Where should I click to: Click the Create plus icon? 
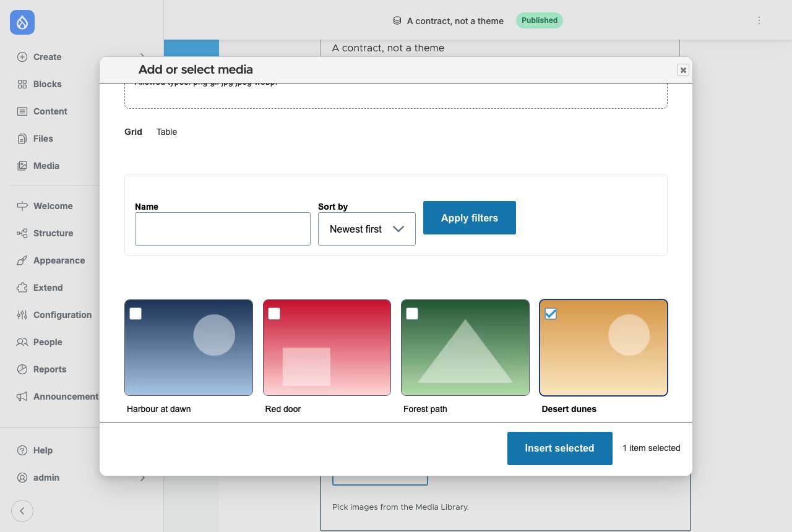click(22, 57)
